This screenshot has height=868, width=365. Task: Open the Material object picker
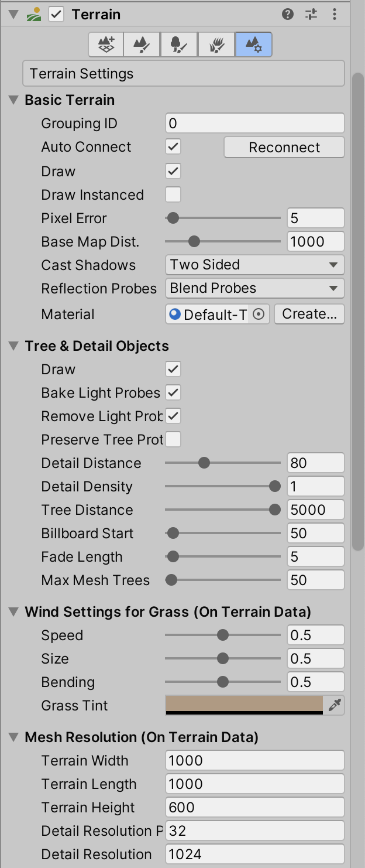[x=259, y=315]
